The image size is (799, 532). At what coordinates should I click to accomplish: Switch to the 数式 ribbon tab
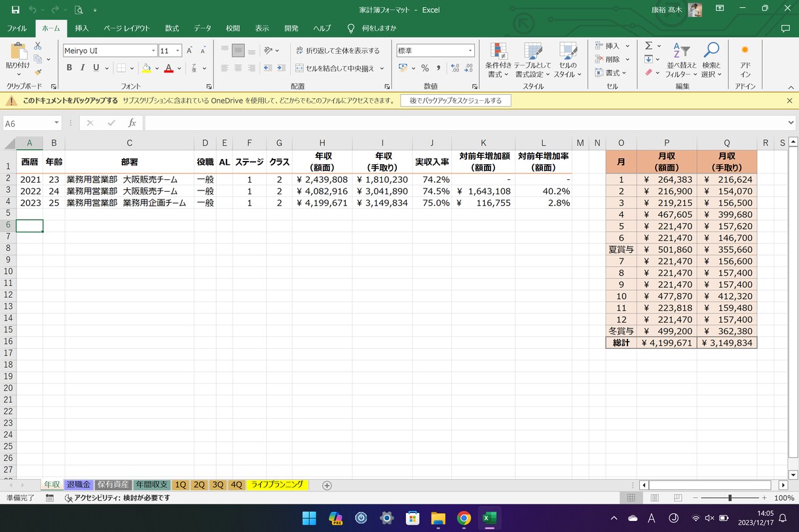click(172, 29)
